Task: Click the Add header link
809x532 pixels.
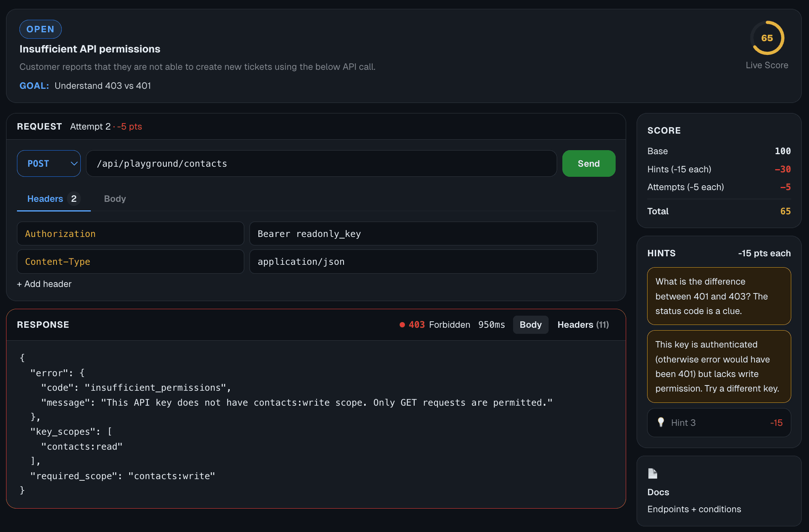Action: pos(44,284)
